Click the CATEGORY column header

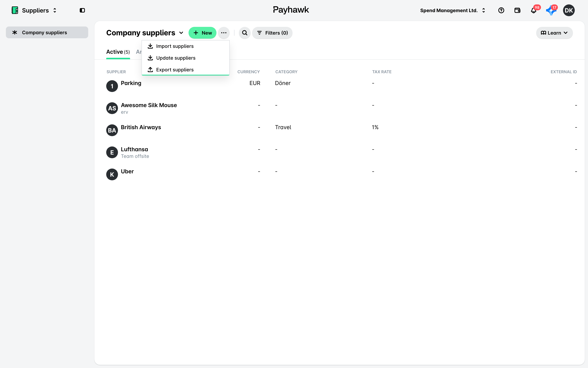[286, 72]
